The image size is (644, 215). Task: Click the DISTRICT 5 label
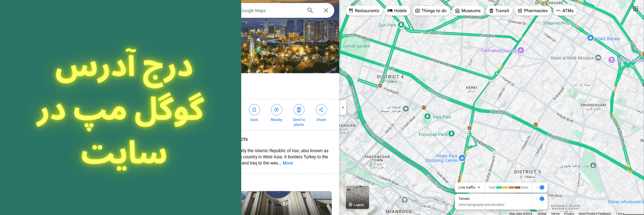(527, 172)
